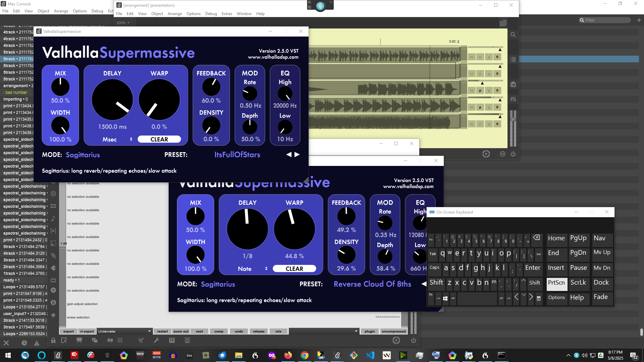644x362 pixels.
Task: Open ItsFullOfStars preset menu
Action: pos(237,155)
